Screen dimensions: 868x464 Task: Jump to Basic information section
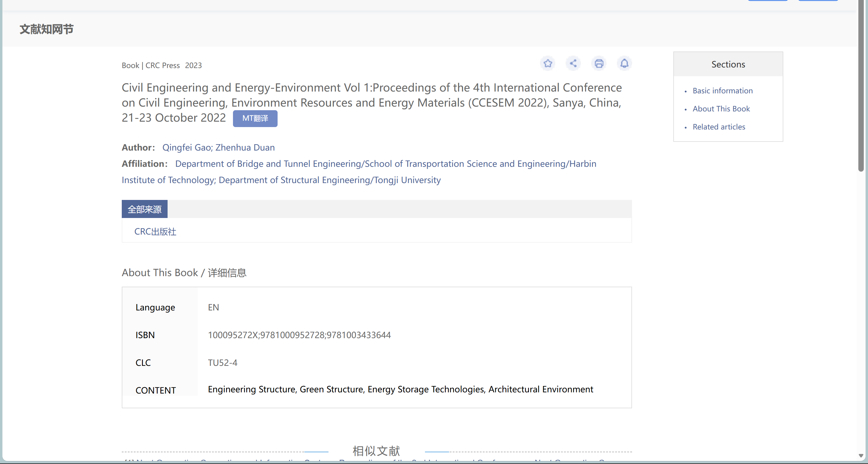pos(722,91)
